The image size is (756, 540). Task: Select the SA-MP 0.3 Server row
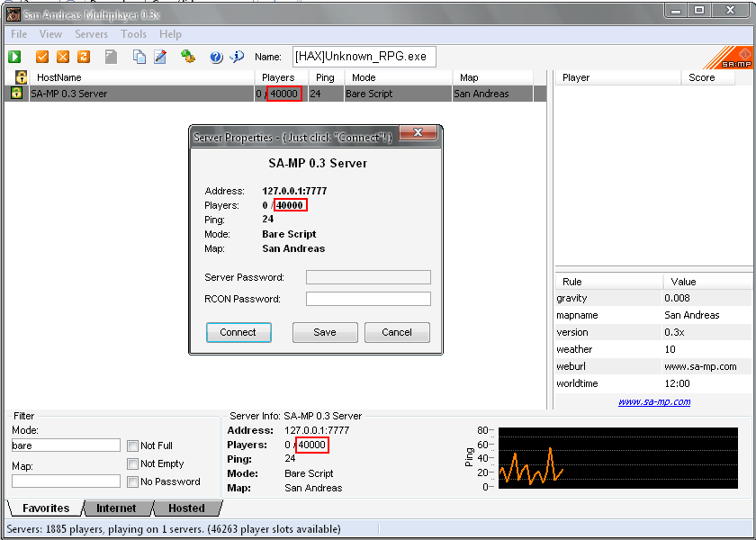[x=275, y=94]
